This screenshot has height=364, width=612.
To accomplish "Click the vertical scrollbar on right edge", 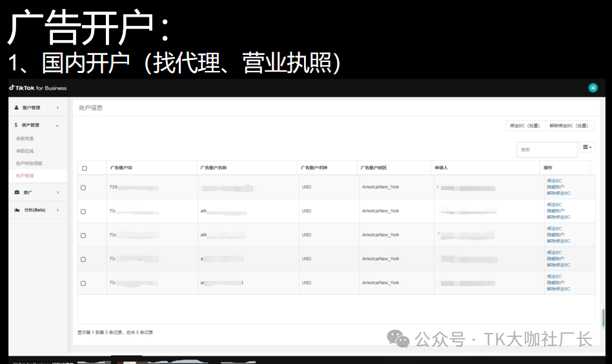I will point(603,318).
